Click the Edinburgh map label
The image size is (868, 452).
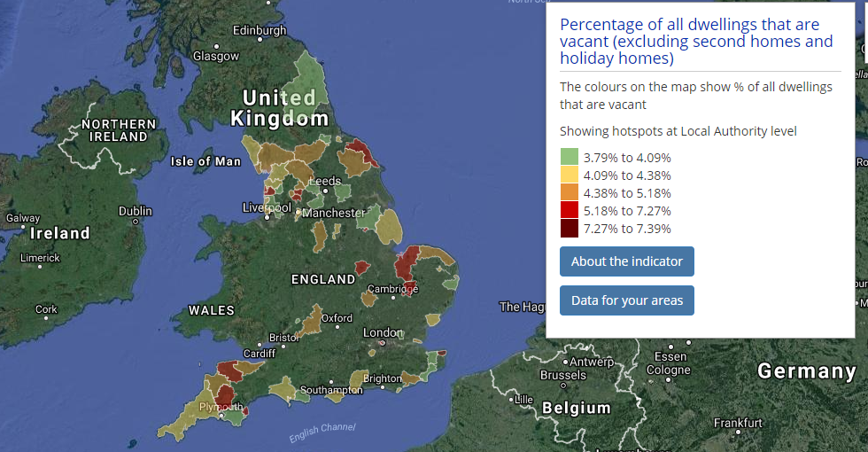(260, 30)
